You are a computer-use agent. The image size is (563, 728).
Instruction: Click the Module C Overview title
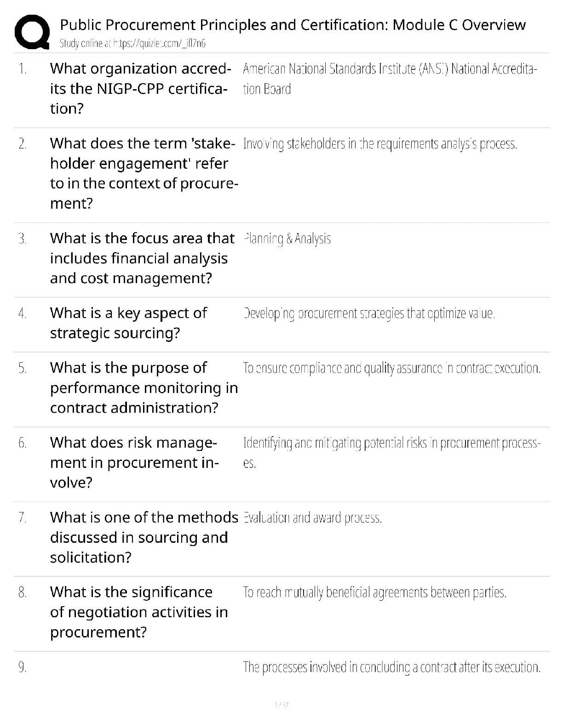[x=293, y=25]
